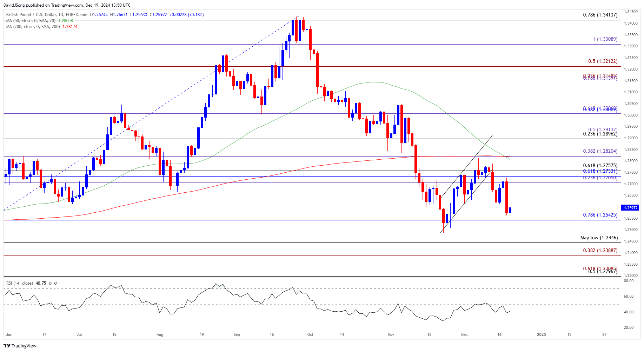The width and height of the screenshot is (644, 352).
Task: Click the 0.382 (1.28204) Fibonacci label
Action: point(600,151)
